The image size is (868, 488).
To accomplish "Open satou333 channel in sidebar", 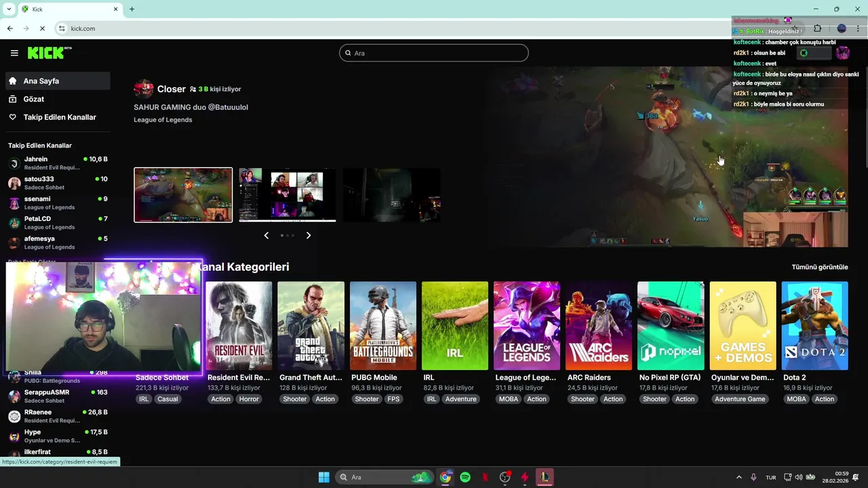I will (x=58, y=183).
